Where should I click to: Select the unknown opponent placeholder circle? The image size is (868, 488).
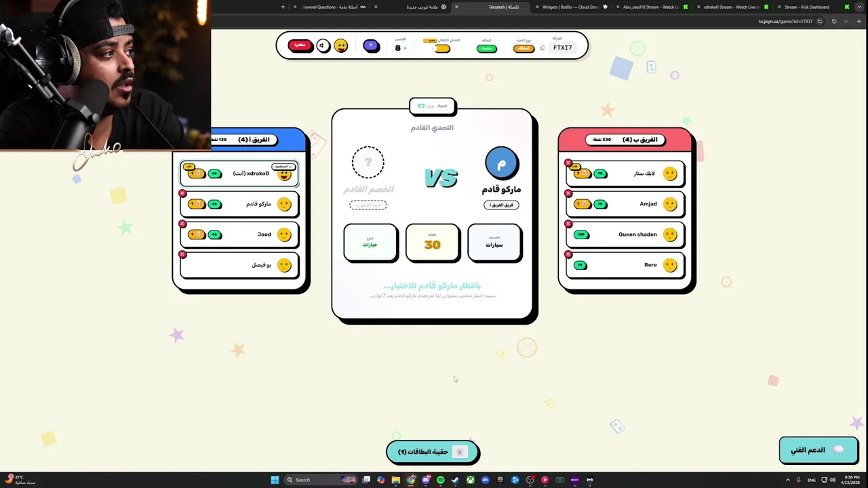pyautogui.click(x=368, y=163)
